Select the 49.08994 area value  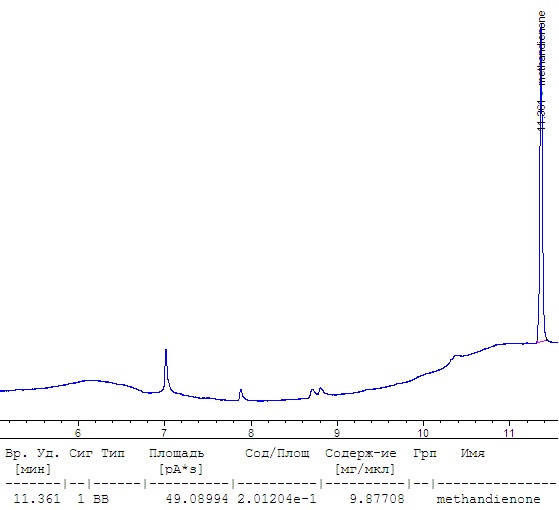pos(197,498)
